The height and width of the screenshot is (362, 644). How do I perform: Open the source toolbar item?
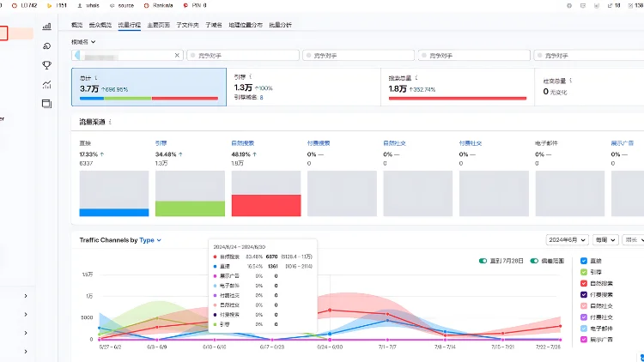[x=122, y=5]
